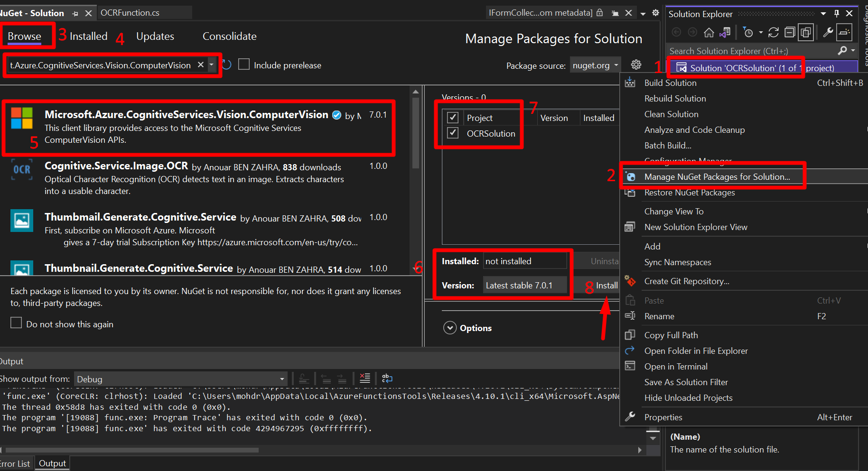
Task: Open the Solution Explorer search options dropdown arrow
Action: 853,50
